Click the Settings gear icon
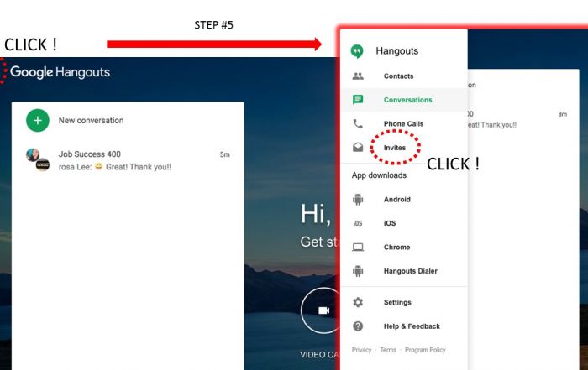This screenshot has width=588, height=370. tap(358, 302)
